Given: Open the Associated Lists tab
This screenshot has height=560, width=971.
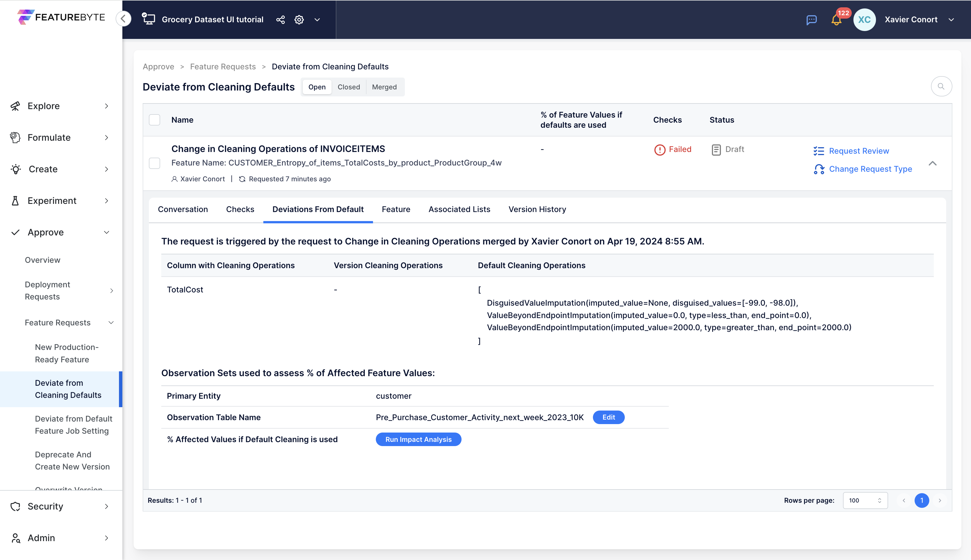Looking at the screenshot, I should (459, 209).
